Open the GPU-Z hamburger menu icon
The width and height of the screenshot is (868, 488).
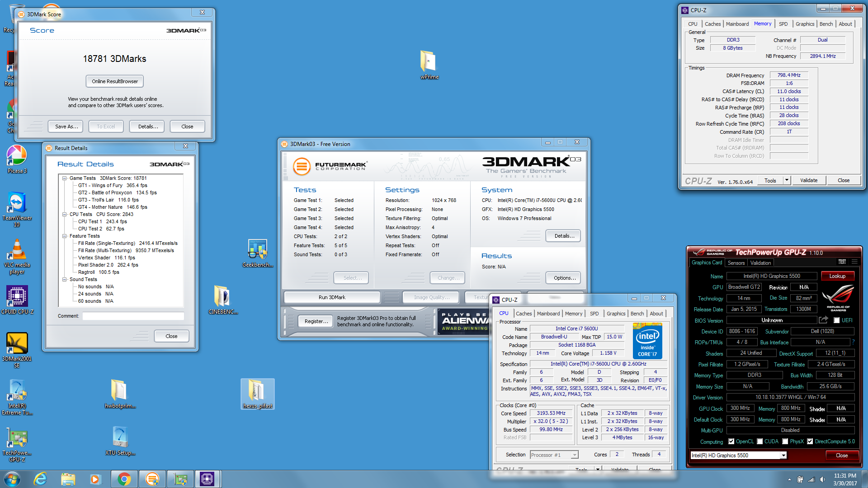pyautogui.click(x=854, y=262)
